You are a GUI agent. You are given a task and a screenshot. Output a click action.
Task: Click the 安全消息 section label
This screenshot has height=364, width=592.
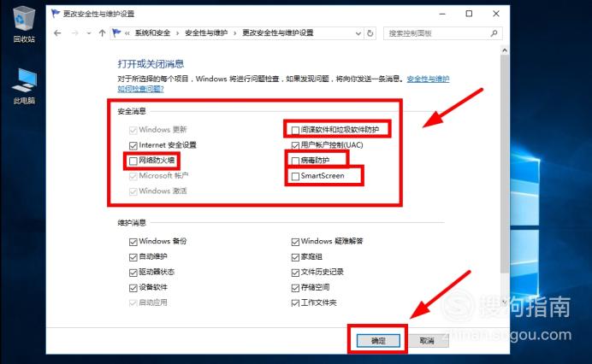[x=132, y=111]
